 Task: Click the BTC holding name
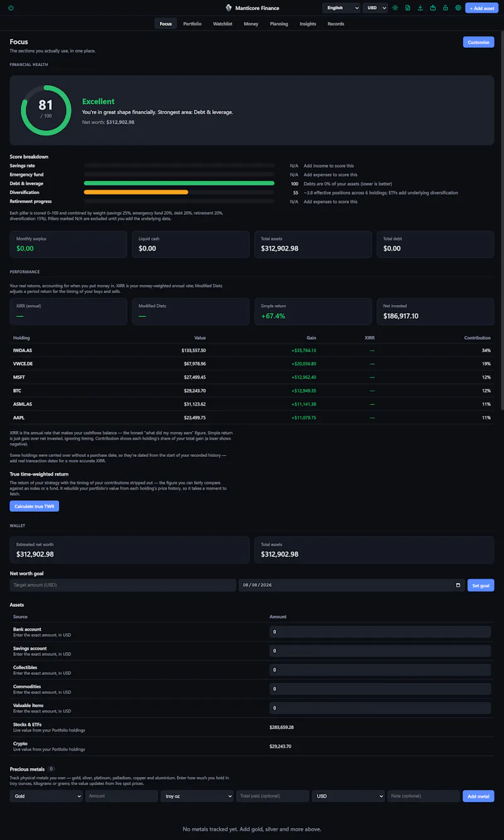click(18, 391)
